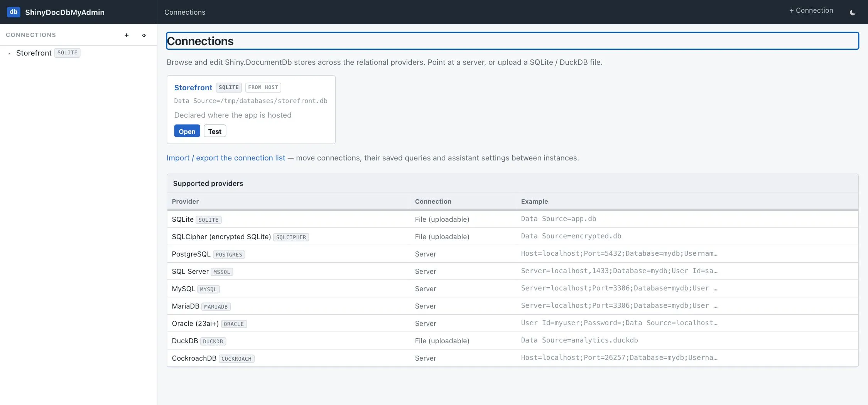Click 'Data Source=encrypted.db' example text
Viewport: 868px width, 405px height.
[x=571, y=236]
